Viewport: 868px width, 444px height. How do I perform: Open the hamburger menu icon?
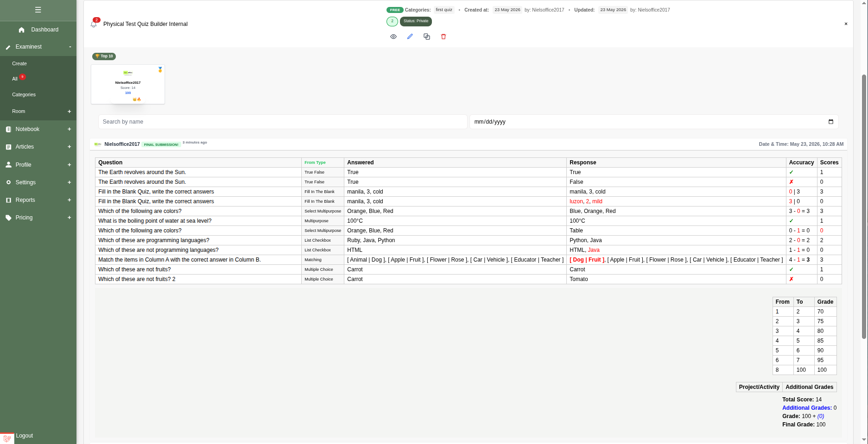pyautogui.click(x=38, y=10)
